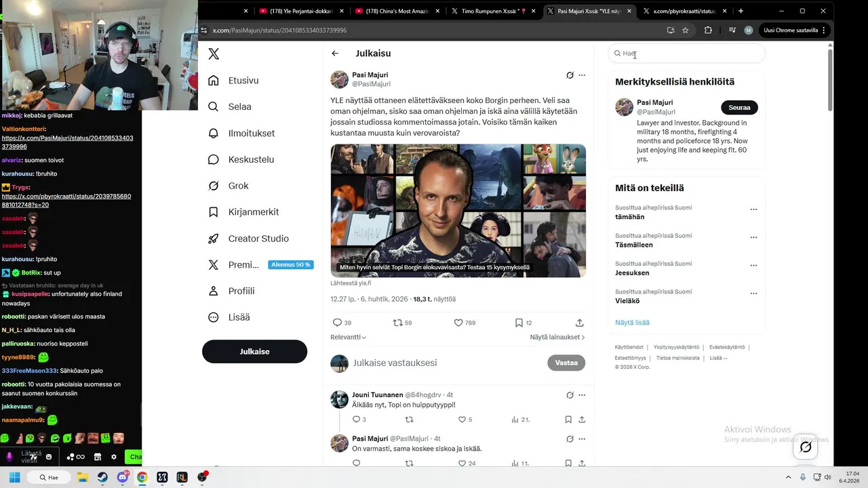Open floating Grok button at bottom right
The width and height of the screenshot is (868, 488).
pos(806,447)
